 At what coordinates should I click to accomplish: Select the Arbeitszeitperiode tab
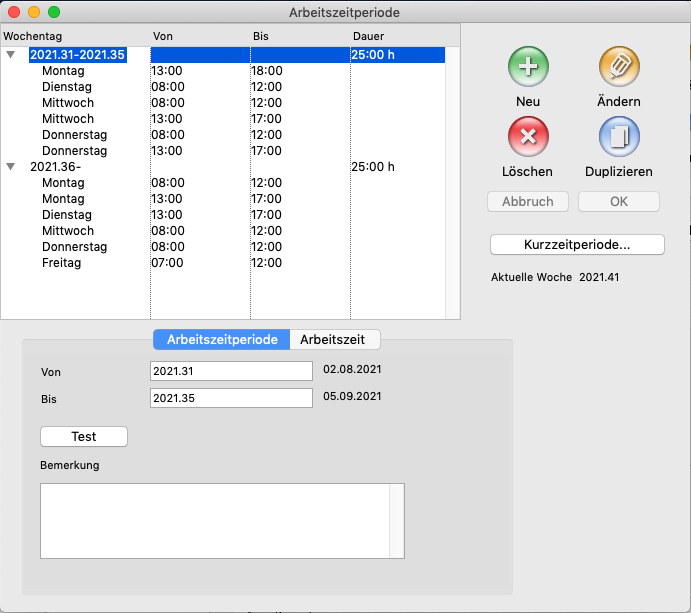pyautogui.click(x=222, y=339)
